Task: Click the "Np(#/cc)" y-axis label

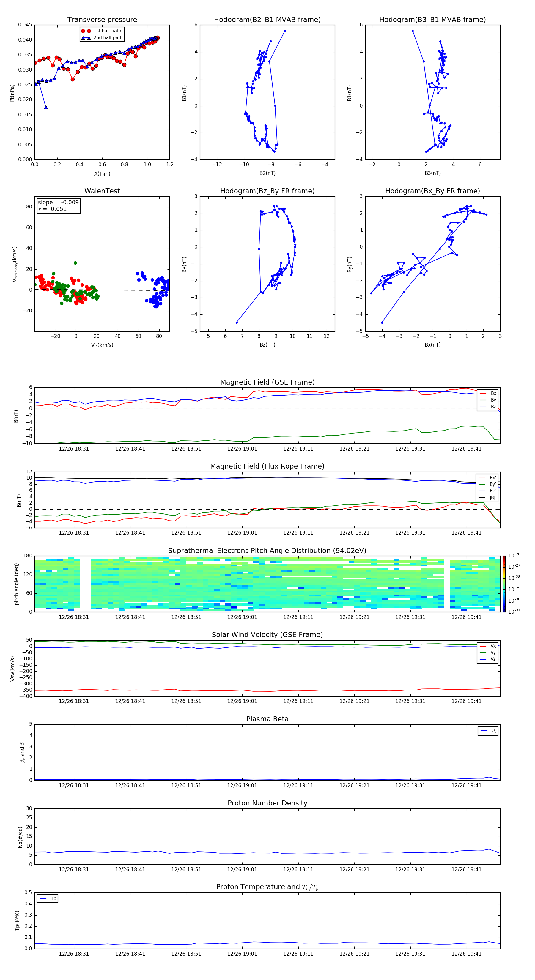Action: pos(20,837)
